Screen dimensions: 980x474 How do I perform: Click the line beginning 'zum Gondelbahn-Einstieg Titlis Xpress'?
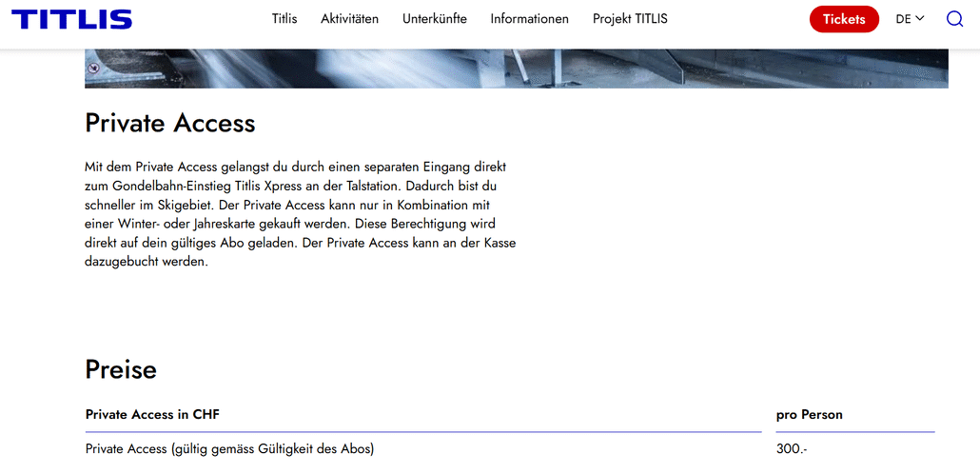click(290, 187)
